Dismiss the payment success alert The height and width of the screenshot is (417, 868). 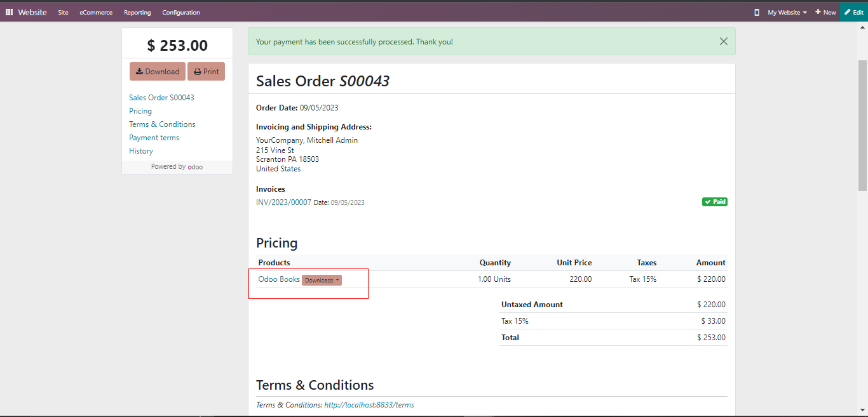click(x=723, y=41)
